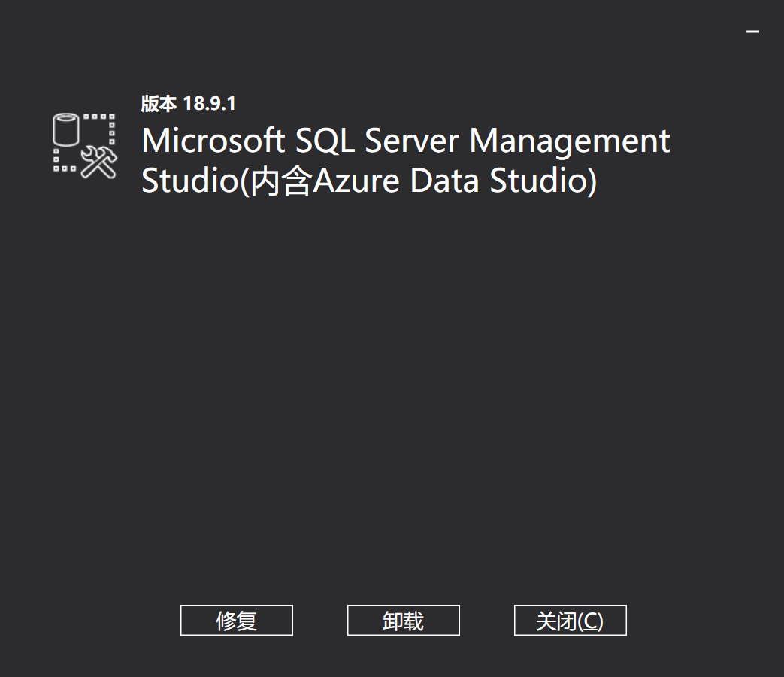784x677 pixels.
Task: Click the word Management in the title
Action: (570, 141)
